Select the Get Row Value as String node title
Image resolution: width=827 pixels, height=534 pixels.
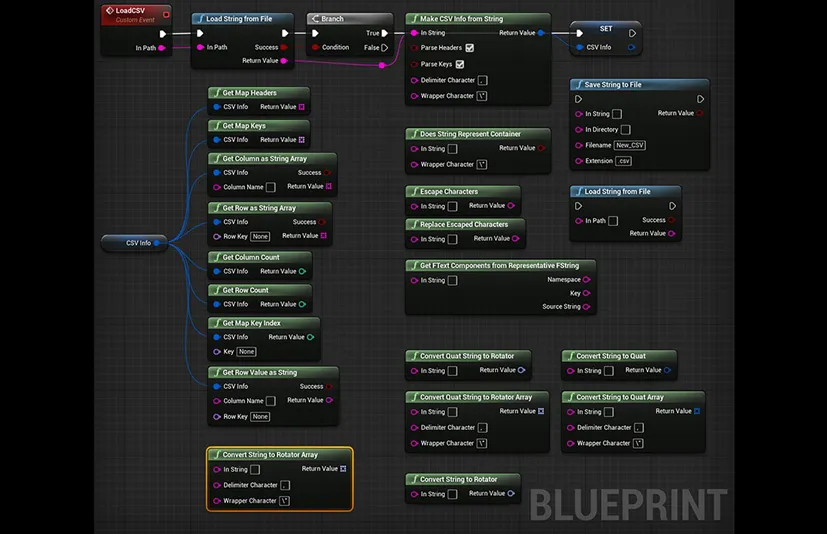(259, 373)
